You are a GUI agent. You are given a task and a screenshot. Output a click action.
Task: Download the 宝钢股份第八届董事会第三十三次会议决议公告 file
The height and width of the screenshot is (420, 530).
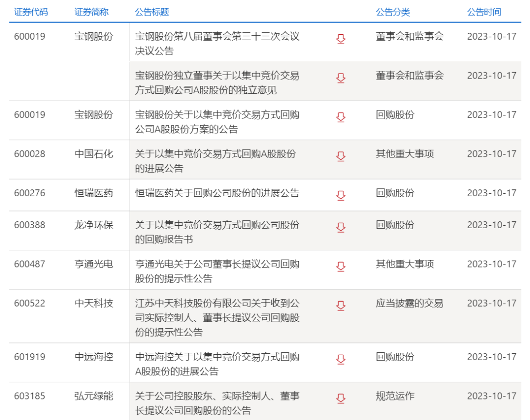341,39
